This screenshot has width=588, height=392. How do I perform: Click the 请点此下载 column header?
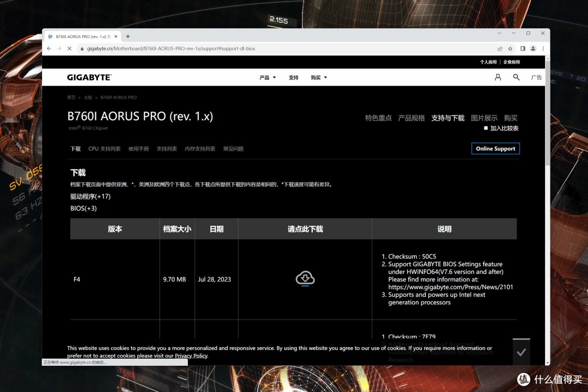click(x=305, y=229)
